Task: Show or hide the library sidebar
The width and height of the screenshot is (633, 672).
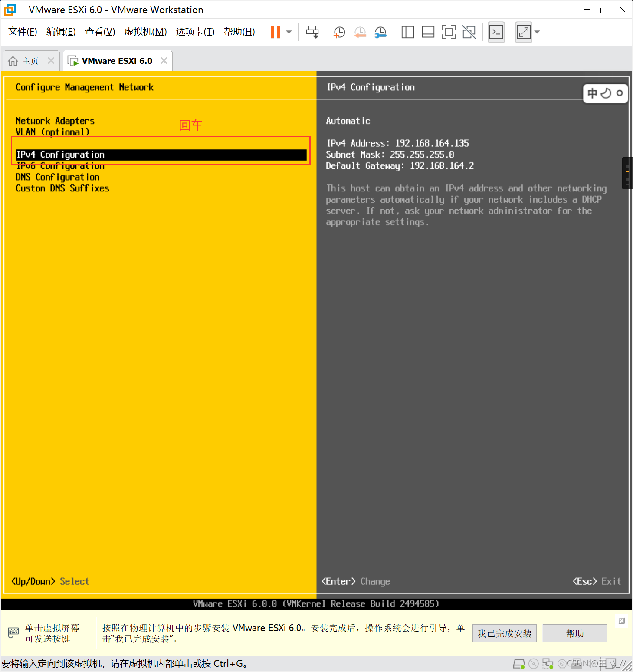Action: click(407, 32)
